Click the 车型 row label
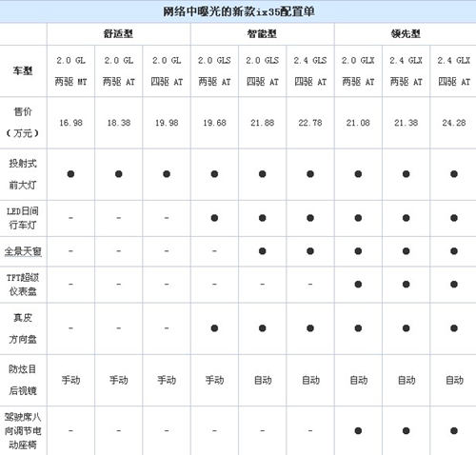The height and width of the screenshot is (455, 476). (x=23, y=70)
